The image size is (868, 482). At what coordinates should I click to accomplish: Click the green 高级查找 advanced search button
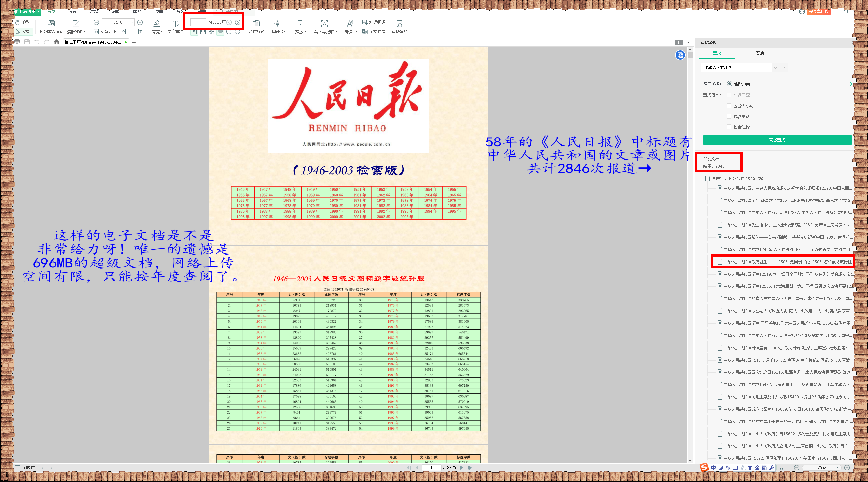point(777,140)
